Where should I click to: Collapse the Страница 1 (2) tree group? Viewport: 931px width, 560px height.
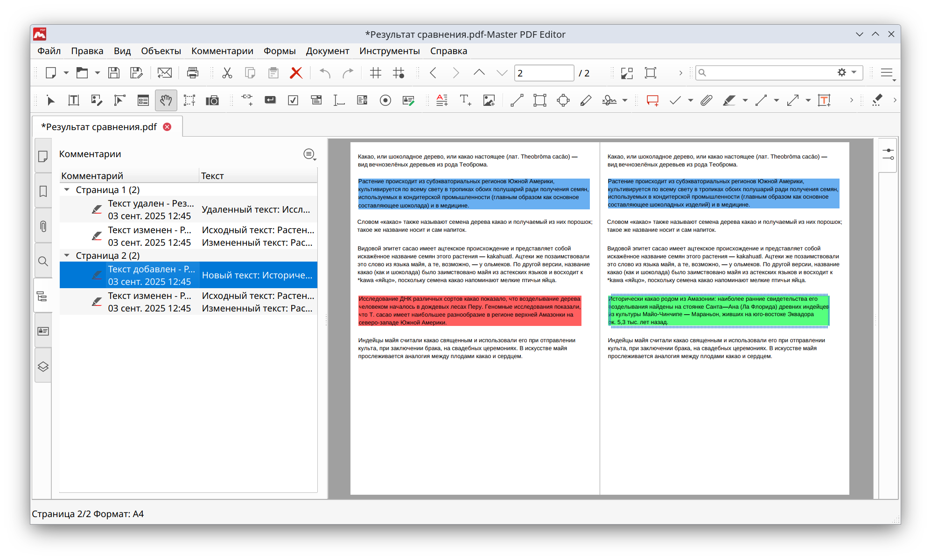[x=67, y=190]
